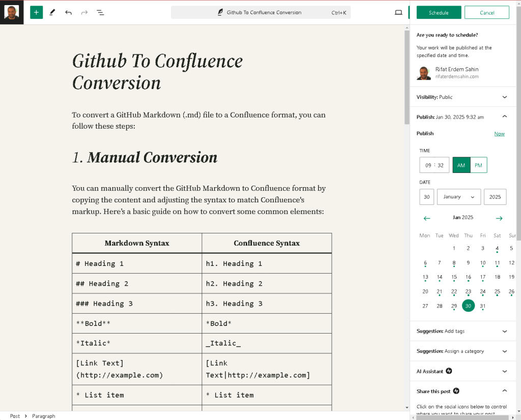Select January 27 in the calendar
The image size is (521, 420).
click(x=425, y=306)
